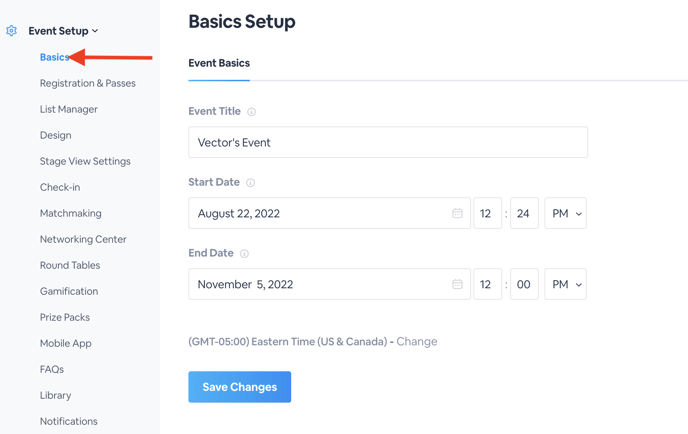Navigate to Networking Center
The image size is (688, 434).
coord(83,240)
